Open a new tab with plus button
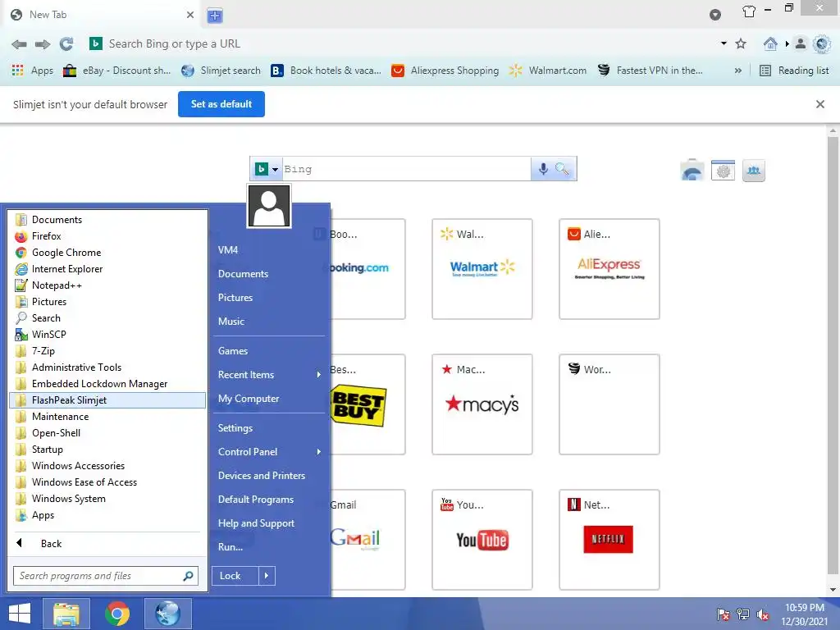The image size is (840, 630). [215, 16]
